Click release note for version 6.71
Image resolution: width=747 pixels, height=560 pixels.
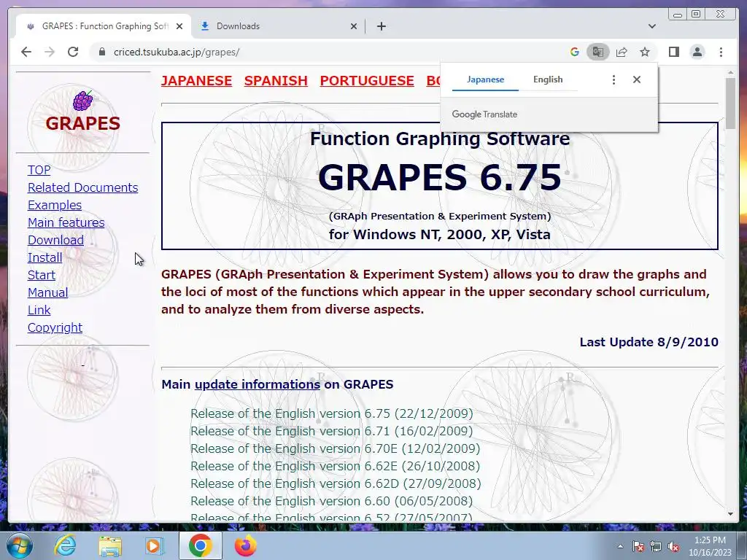[332, 431]
